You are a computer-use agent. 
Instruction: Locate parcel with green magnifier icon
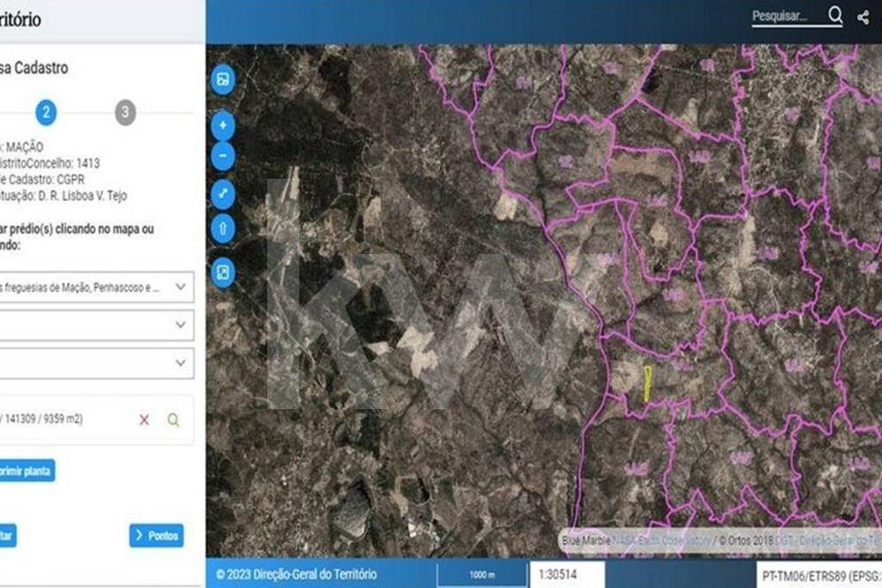[x=173, y=419]
